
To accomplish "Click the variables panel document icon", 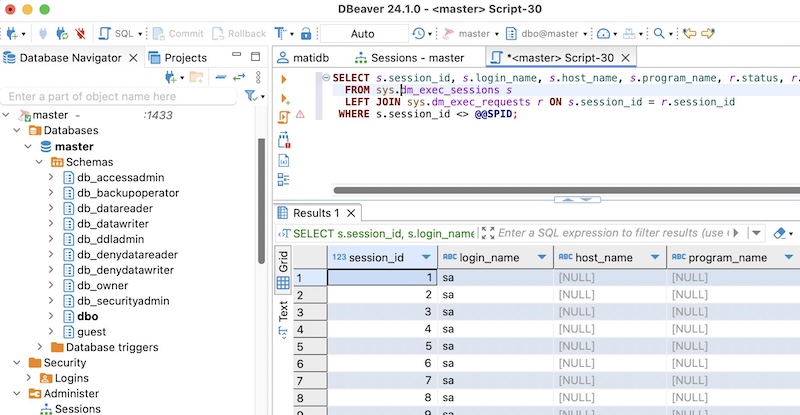I will click(x=284, y=161).
